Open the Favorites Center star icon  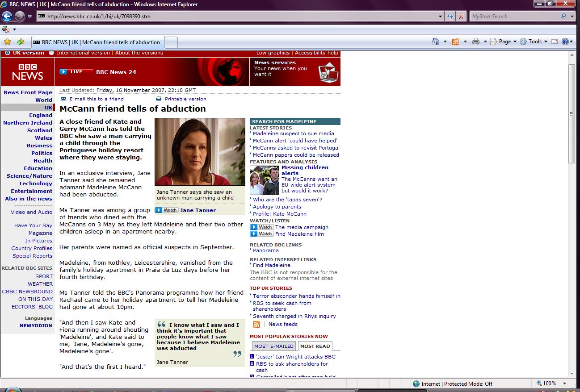pyautogui.click(x=7, y=42)
